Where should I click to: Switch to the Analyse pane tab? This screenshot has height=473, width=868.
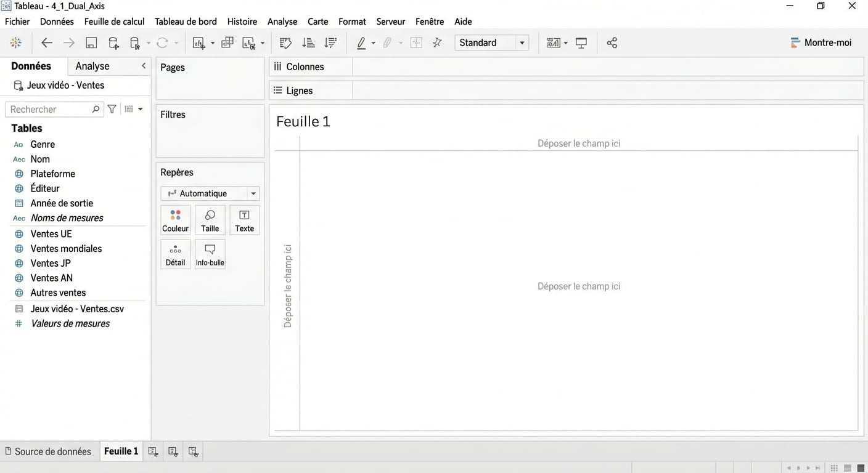coord(92,66)
